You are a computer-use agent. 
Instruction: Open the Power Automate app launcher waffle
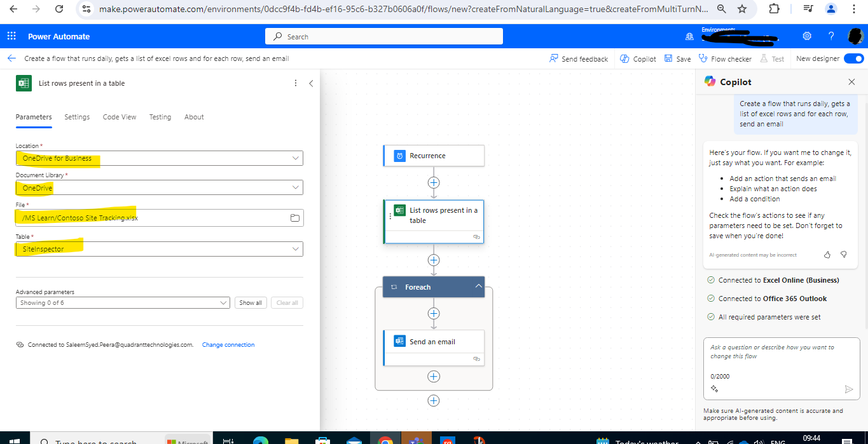(x=11, y=36)
